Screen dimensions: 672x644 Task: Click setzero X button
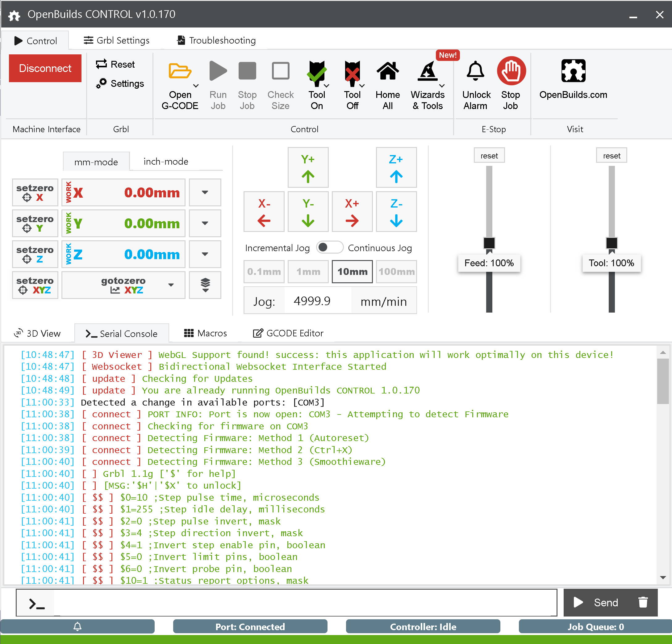pos(35,192)
